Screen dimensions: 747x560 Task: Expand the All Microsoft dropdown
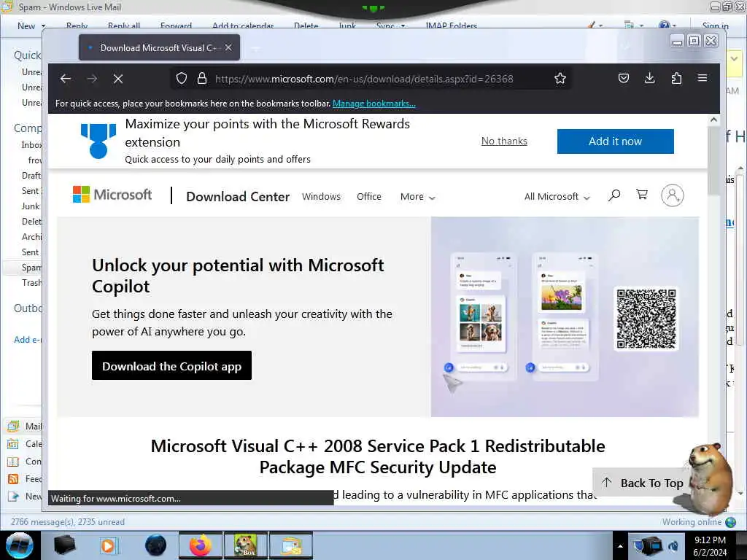(x=557, y=197)
